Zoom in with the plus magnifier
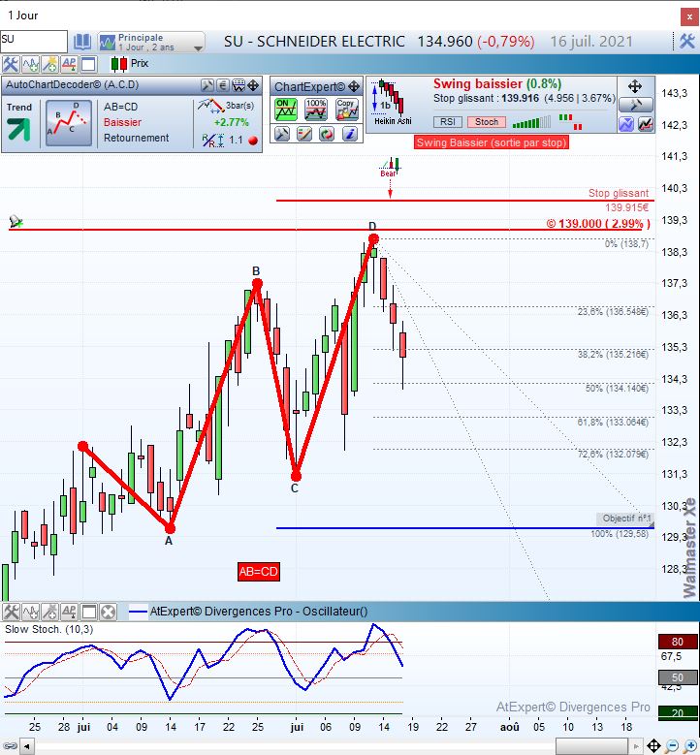700x755 pixels. (691, 746)
